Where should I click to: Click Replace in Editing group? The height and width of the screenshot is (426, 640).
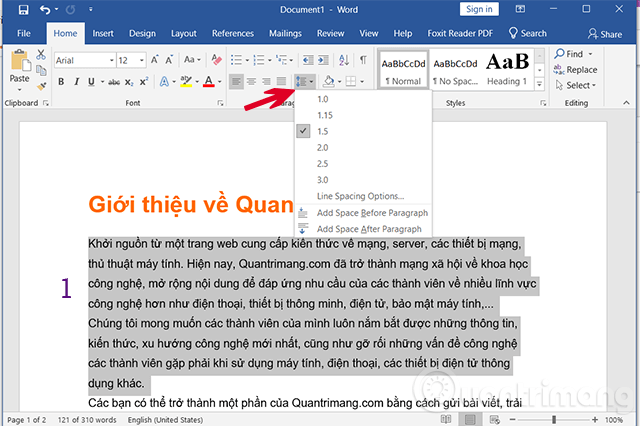click(x=576, y=70)
